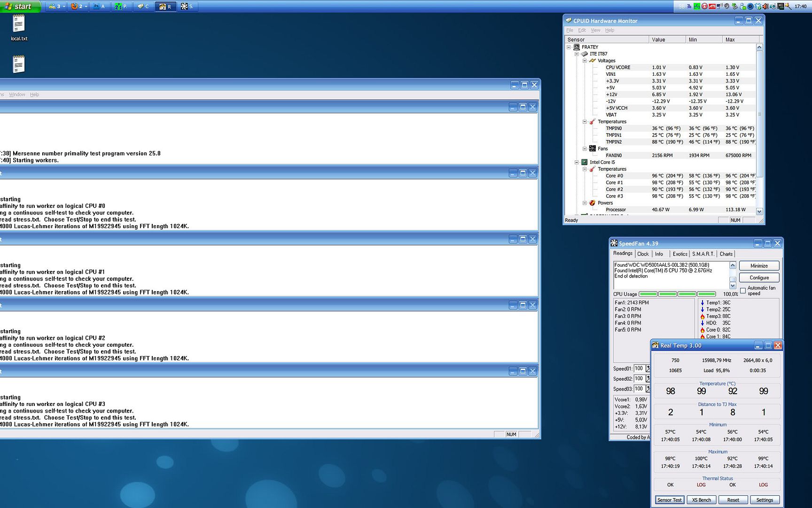Collapse the ITE IT87 sensor node
Screen dimensions: 812x508
tap(577, 54)
